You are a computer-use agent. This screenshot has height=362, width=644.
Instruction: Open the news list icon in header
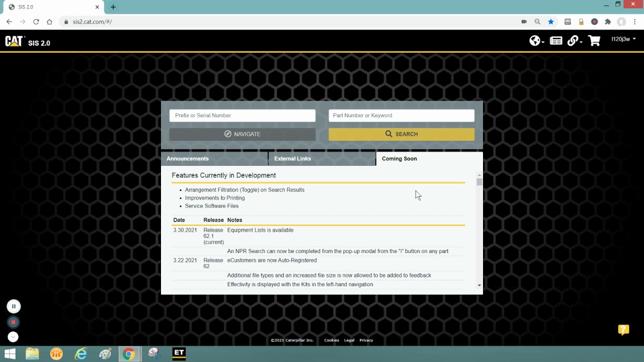click(x=556, y=41)
